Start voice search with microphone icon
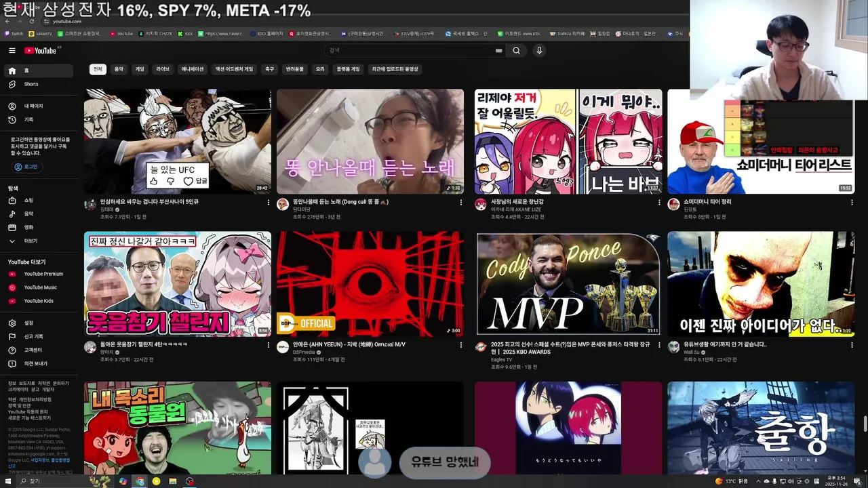868x488 pixels. click(539, 50)
